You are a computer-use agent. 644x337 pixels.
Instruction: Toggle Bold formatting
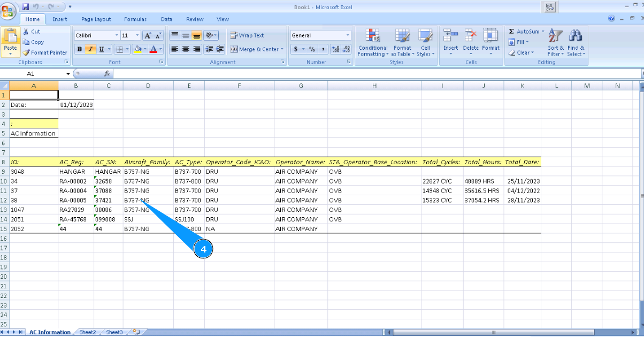point(80,49)
